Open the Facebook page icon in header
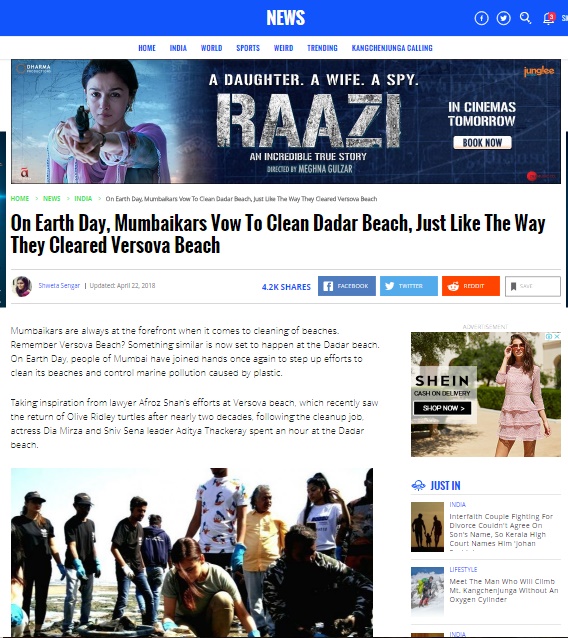Viewport: 568px width, 638px height. click(x=481, y=18)
